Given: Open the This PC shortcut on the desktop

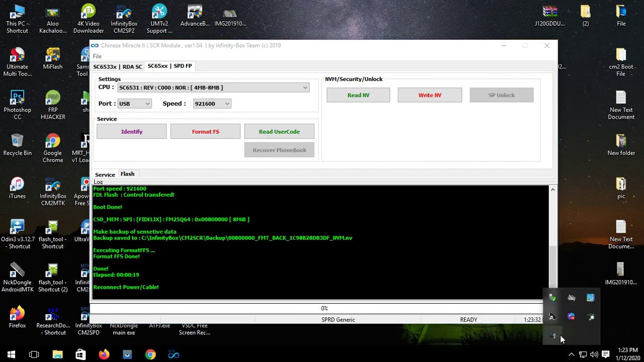Looking at the screenshot, I should (x=17, y=19).
